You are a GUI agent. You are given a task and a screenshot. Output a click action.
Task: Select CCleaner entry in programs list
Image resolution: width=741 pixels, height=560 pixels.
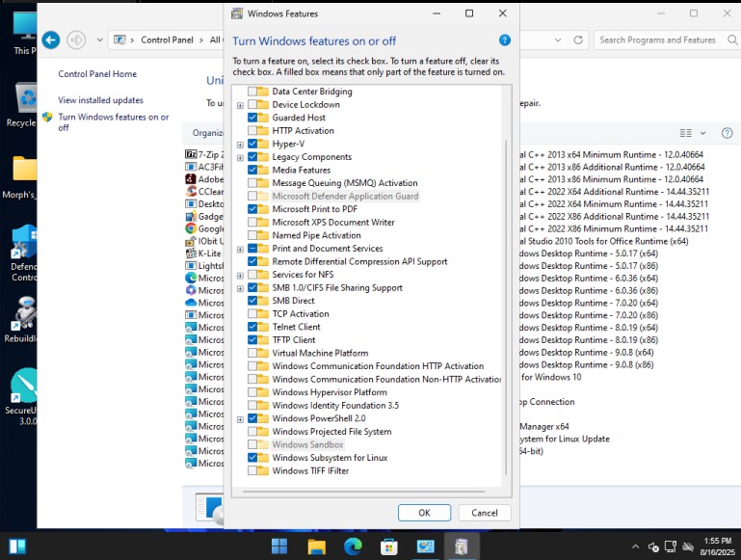click(204, 192)
